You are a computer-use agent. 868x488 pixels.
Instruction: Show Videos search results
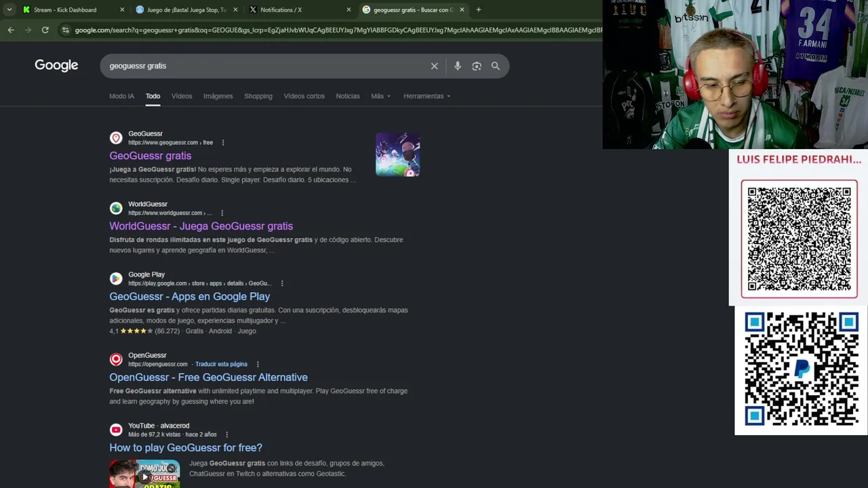point(182,96)
